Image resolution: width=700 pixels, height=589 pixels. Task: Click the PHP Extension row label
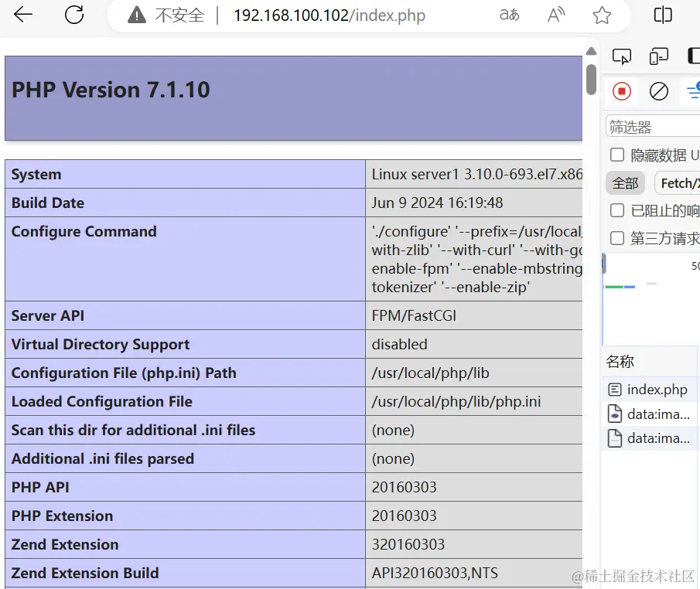pyautogui.click(x=62, y=516)
